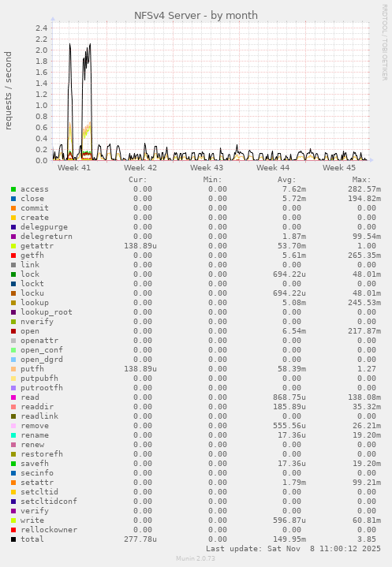Click the putrootfh legend label
This screenshot has height=567, width=392.
click(42, 388)
